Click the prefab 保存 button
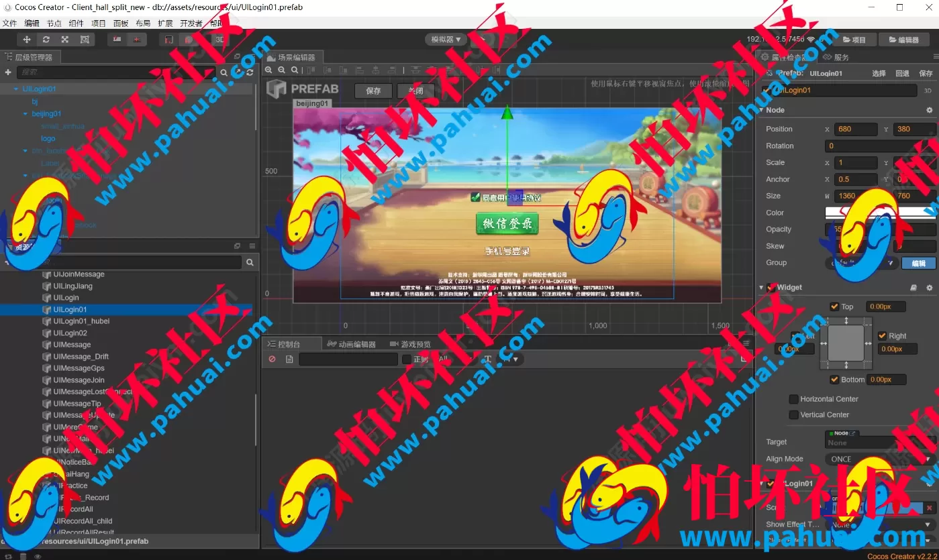The height and width of the screenshot is (560, 939). [374, 91]
